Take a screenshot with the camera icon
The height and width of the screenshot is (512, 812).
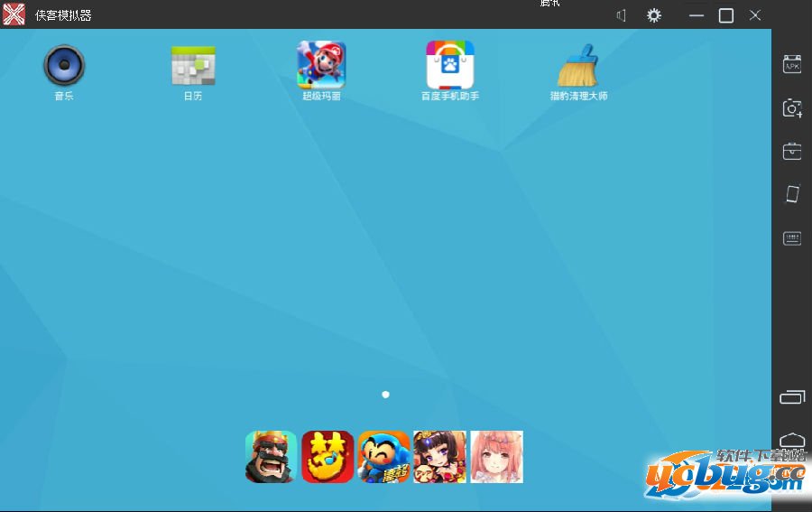pyautogui.click(x=792, y=107)
